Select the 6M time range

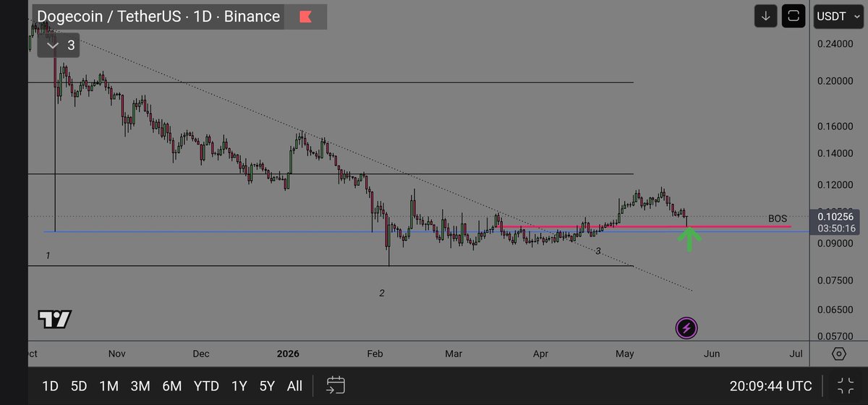tap(171, 385)
